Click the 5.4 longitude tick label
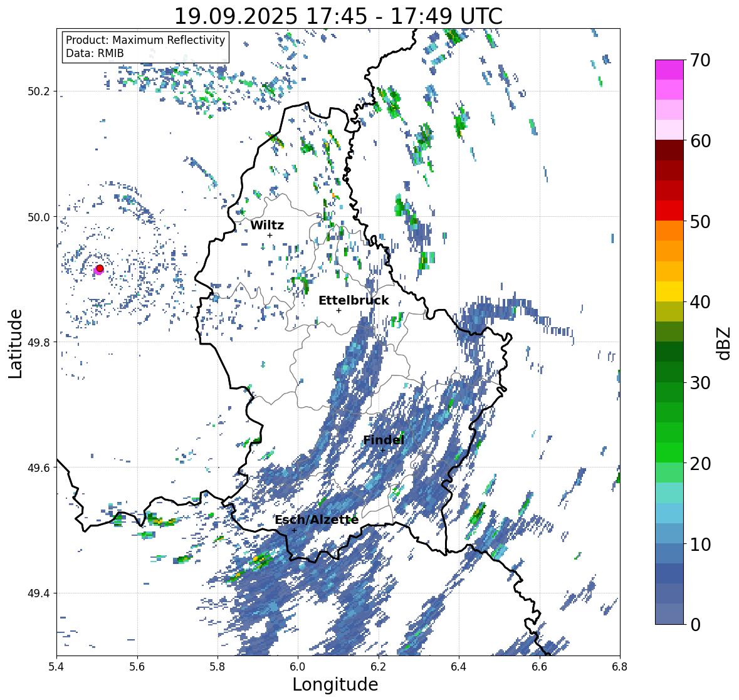This screenshot has height=700, width=739. coord(56,667)
